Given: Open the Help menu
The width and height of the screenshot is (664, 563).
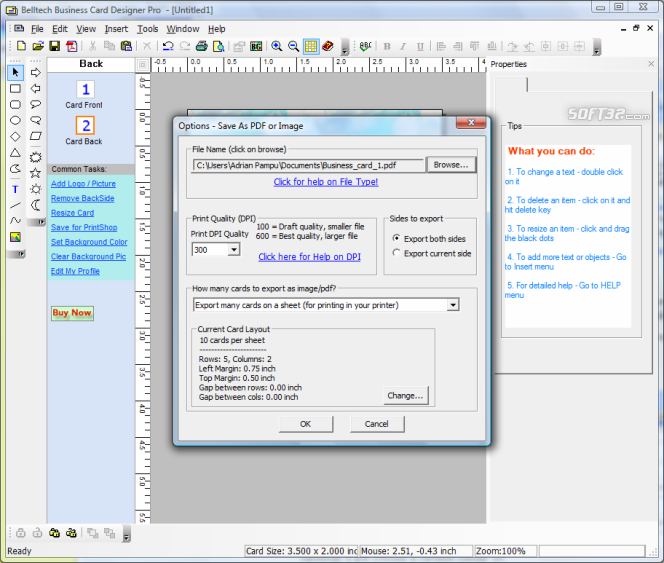Looking at the screenshot, I should click(x=216, y=29).
